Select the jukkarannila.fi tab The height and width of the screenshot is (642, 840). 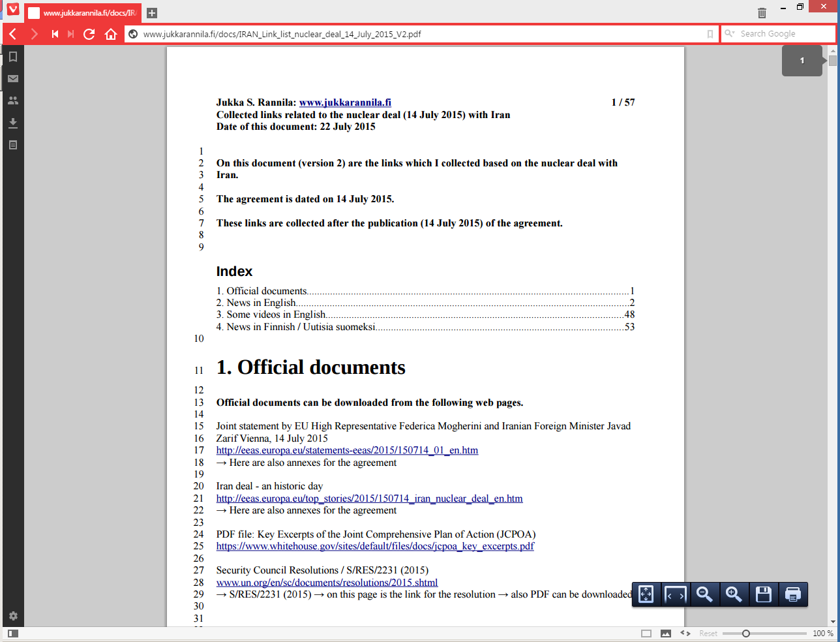pyautogui.click(x=83, y=13)
